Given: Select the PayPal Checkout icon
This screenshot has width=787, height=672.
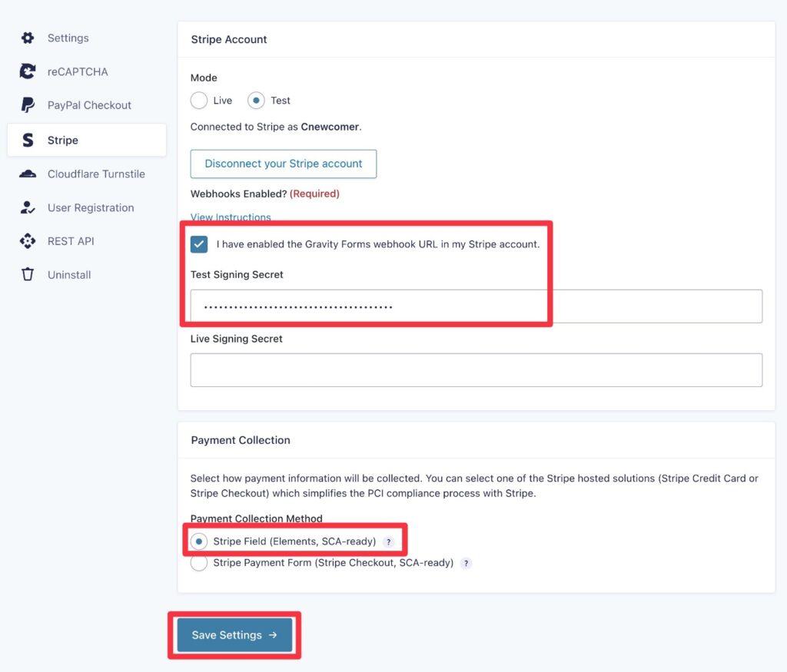Looking at the screenshot, I should click(28, 104).
